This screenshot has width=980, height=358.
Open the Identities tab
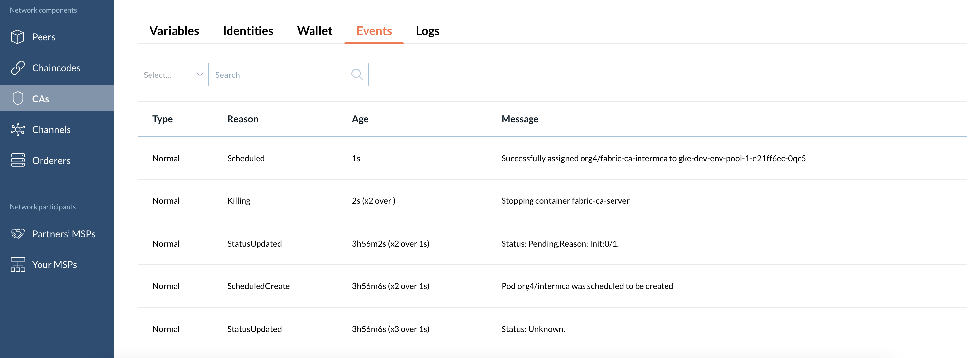pos(248,31)
